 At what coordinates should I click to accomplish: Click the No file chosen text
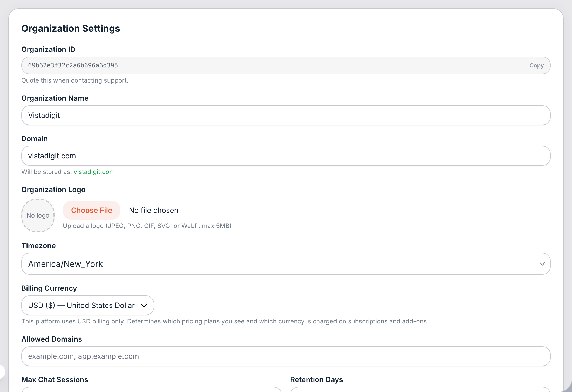pyautogui.click(x=154, y=210)
